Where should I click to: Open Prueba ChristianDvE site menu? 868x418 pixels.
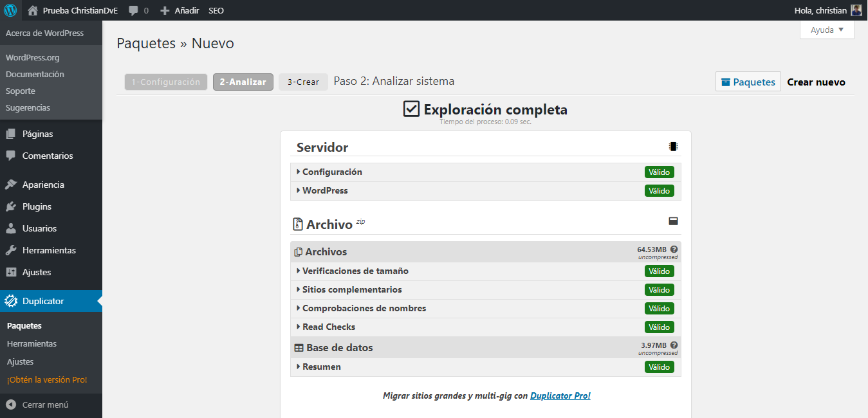[73, 11]
